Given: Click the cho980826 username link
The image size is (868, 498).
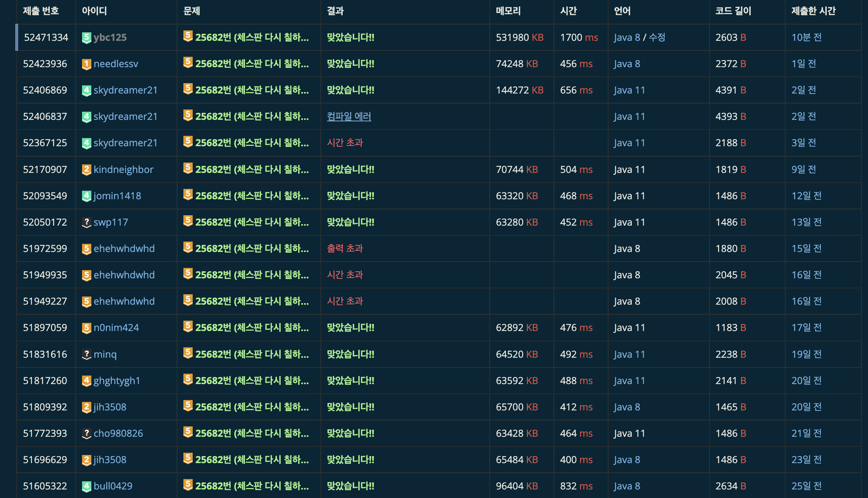Looking at the screenshot, I should (x=118, y=433).
